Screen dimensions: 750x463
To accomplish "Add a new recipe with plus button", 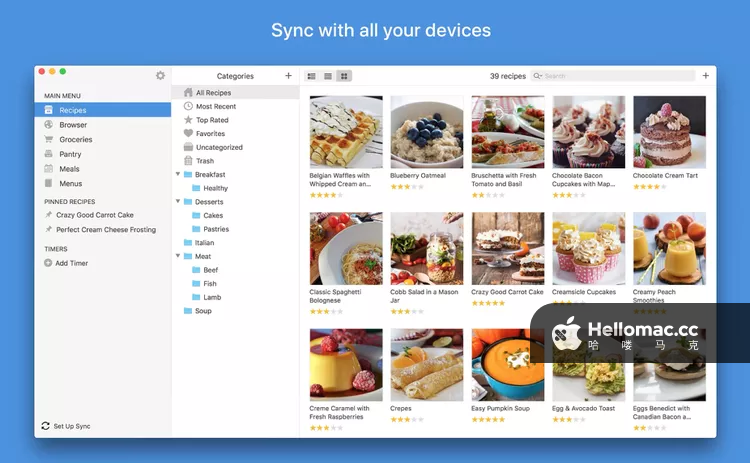I will pos(705,76).
